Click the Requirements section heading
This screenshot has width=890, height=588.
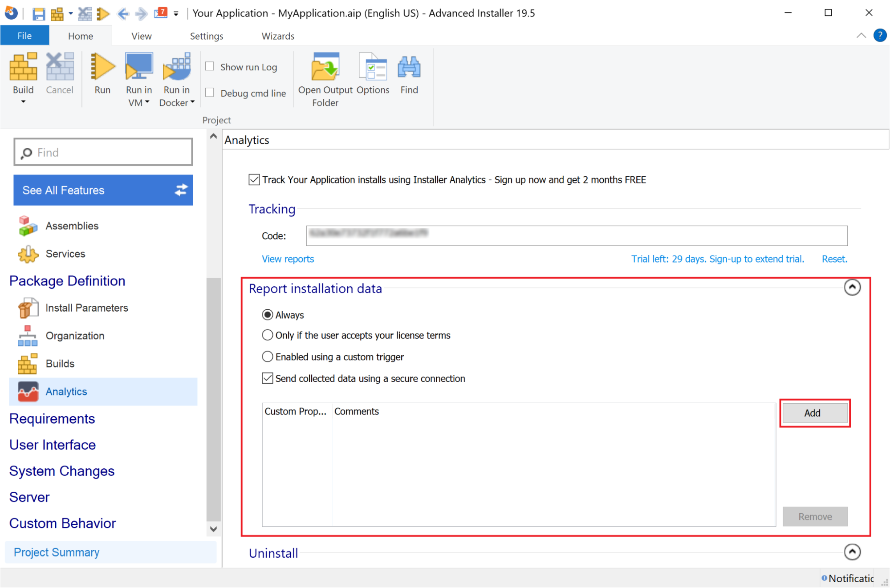click(x=52, y=419)
